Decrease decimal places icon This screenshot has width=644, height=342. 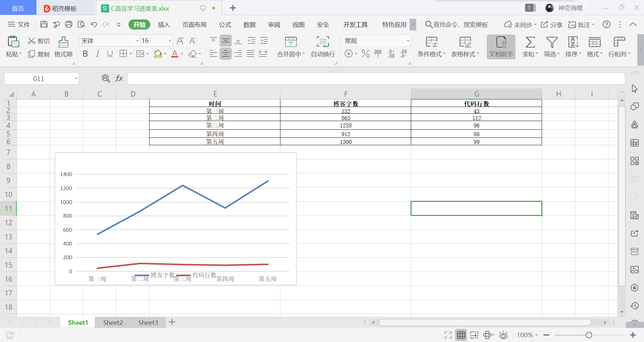(404, 54)
